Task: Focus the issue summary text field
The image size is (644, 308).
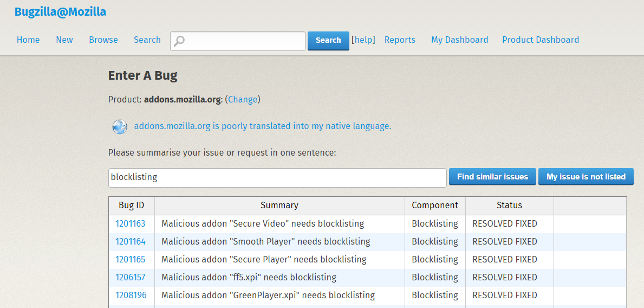Action: coord(277,177)
